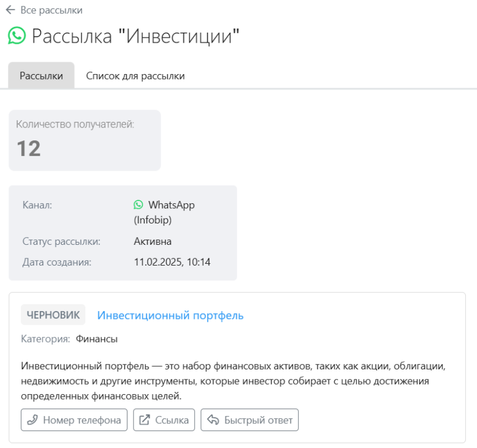Click the Рассылка "Инвестиции" page title

[135, 36]
